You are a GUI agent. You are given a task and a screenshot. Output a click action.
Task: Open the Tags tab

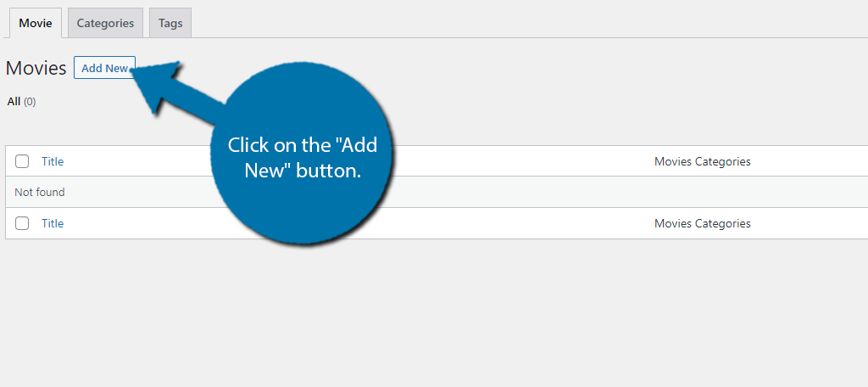pyautogui.click(x=170, y=23)
